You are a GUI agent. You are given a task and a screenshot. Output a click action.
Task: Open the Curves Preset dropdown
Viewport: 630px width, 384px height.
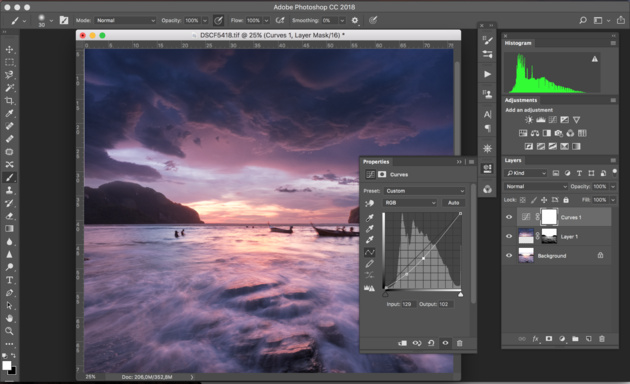click(x=425, y=191)
